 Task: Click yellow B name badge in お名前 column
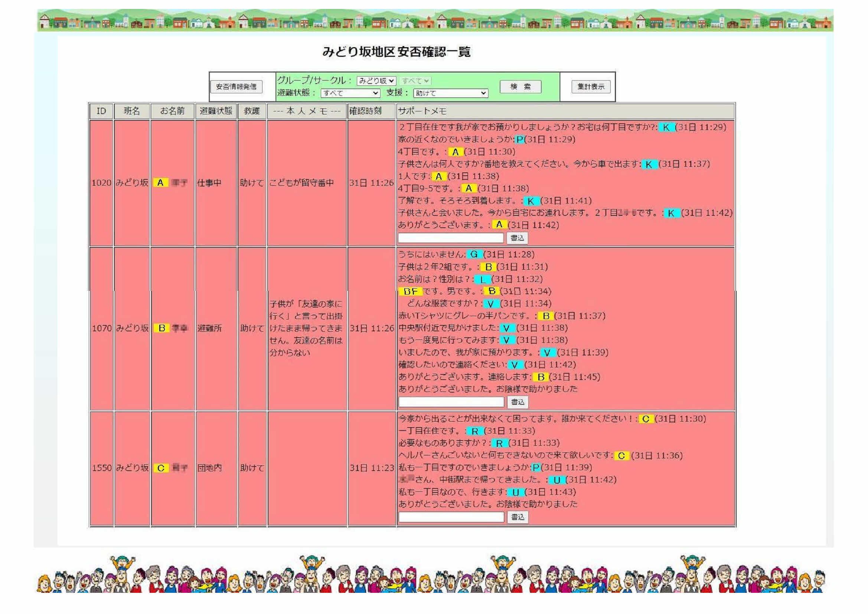pos(161,328)
